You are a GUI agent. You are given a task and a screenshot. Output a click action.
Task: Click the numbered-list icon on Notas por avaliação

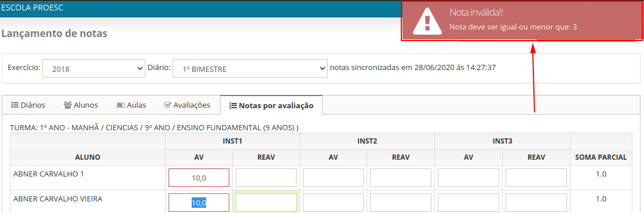232,106
